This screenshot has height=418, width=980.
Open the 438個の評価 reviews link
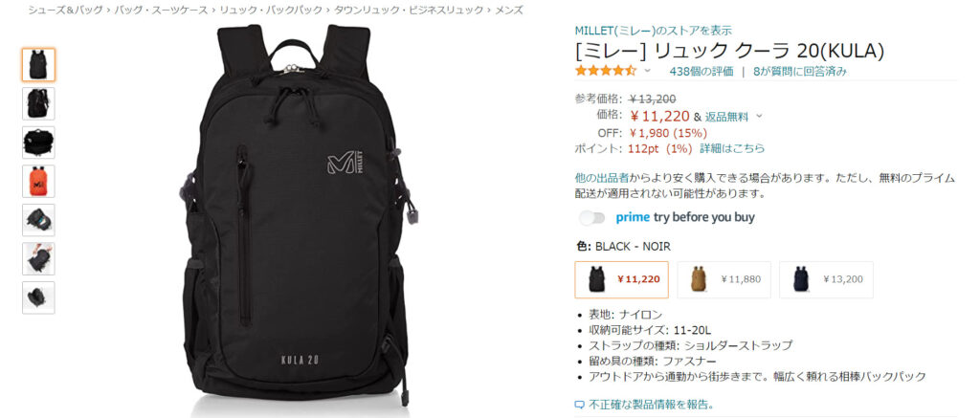(x=702, y=71)
